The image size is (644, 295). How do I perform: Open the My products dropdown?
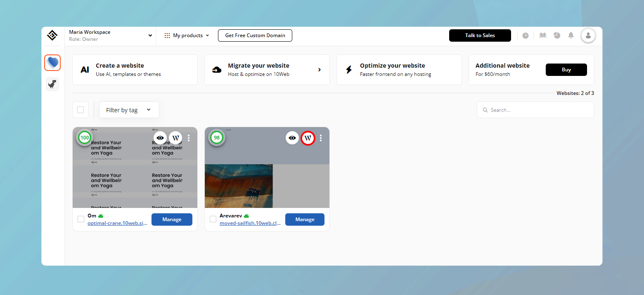187,35
